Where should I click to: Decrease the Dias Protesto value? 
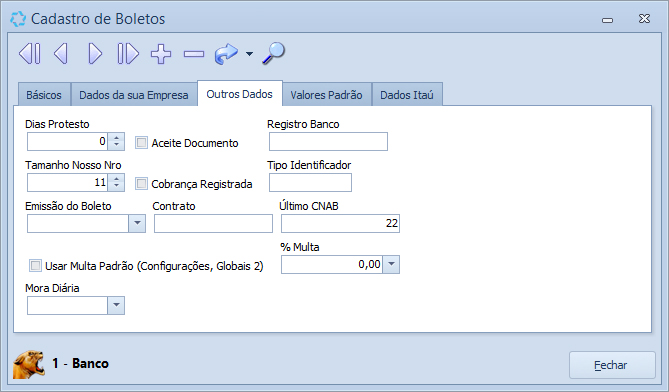116,145
